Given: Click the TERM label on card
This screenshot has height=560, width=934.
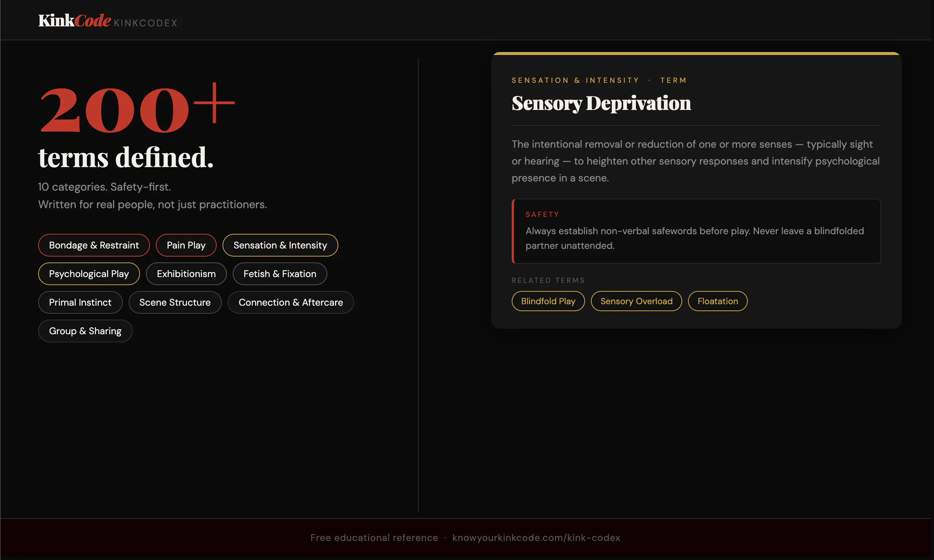Looking at the screenshot, I should (x=674, y=80).
